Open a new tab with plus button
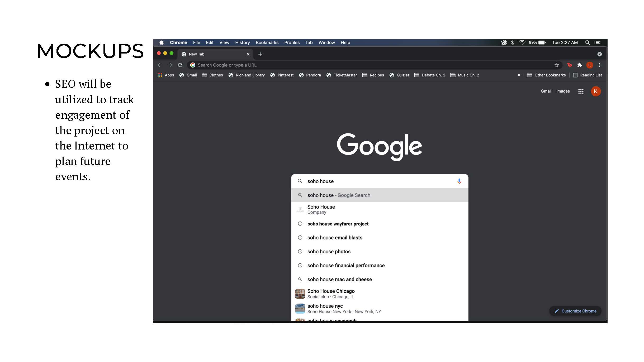The width and height of the screenshot is (644, 362). 260,54
